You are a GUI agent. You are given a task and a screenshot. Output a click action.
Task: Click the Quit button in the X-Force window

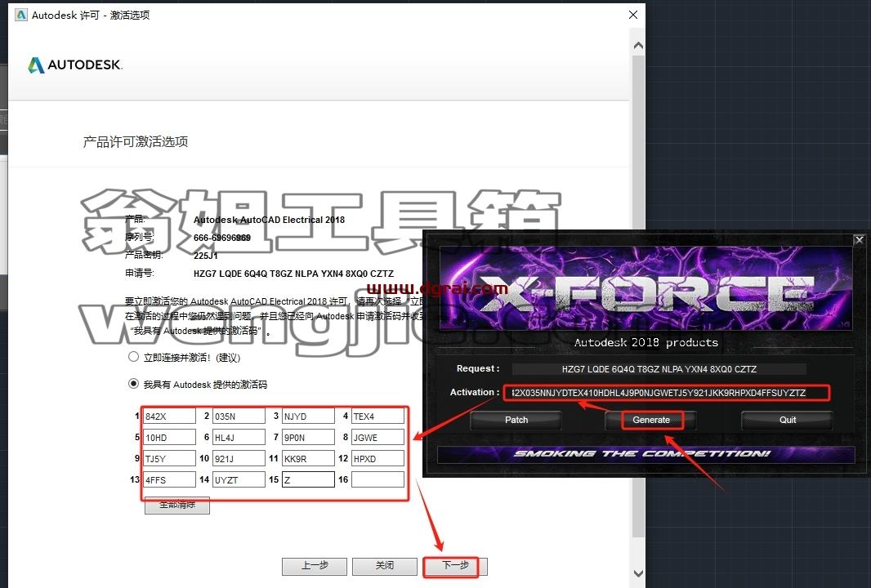coord(787,421)
